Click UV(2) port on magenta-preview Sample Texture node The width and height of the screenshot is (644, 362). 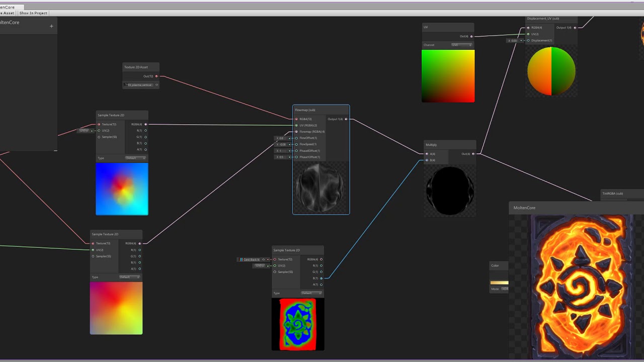coord(93,250)
